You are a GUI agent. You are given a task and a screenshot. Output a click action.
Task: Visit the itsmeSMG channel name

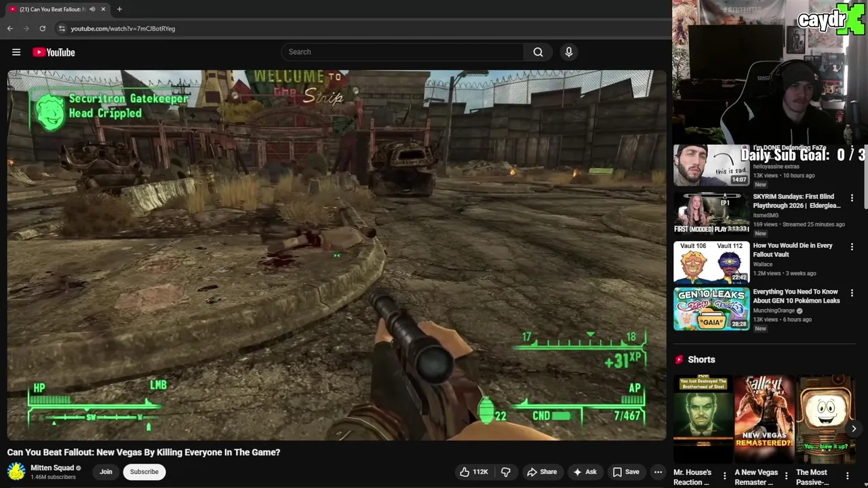click(x=766, y=216)
